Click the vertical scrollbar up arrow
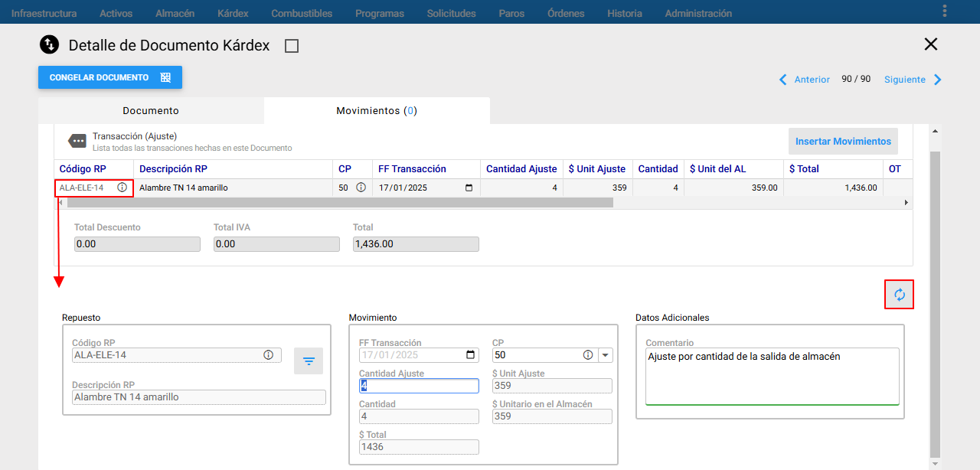The width and height of the screenshot is (980, 470). [x=935, y=130]
